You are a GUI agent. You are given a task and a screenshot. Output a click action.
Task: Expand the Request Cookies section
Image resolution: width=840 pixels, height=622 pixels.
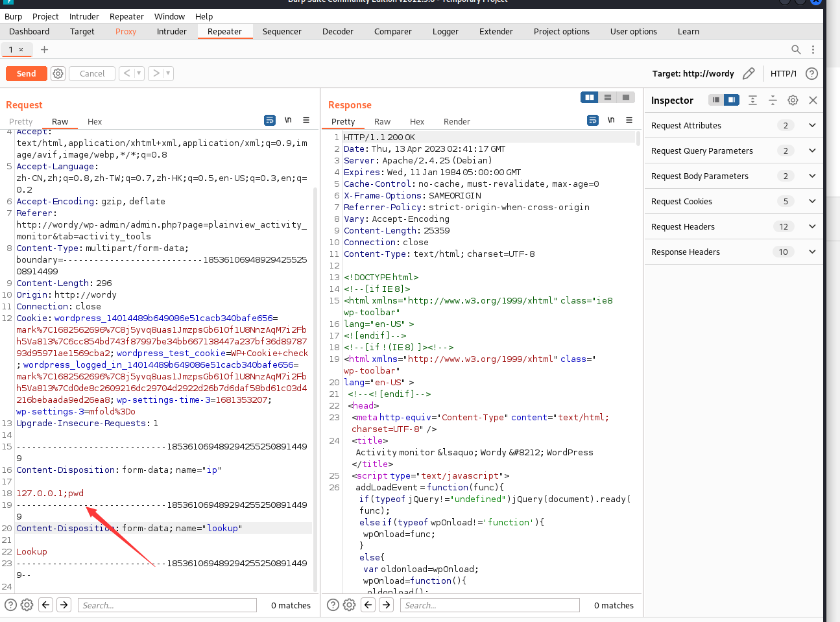coord(812,201)
